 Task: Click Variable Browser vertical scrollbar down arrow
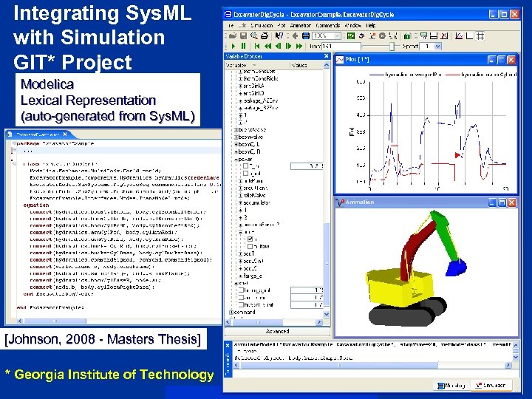click(x=327, y=314)
